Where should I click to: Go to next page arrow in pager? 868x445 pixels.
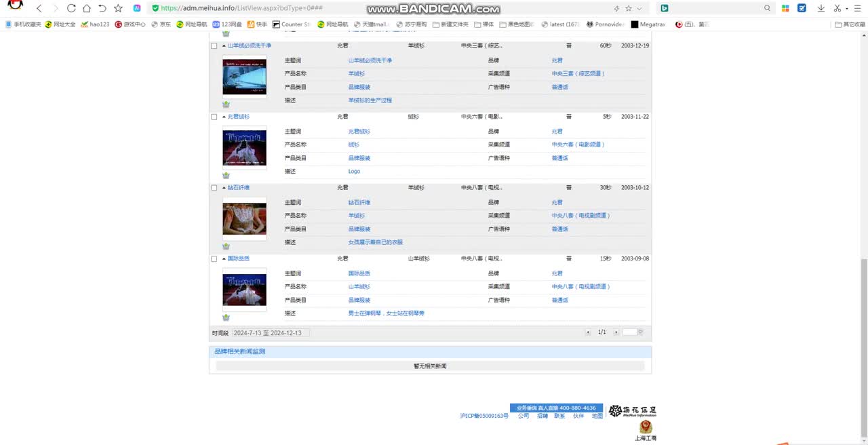click(616, 332)
